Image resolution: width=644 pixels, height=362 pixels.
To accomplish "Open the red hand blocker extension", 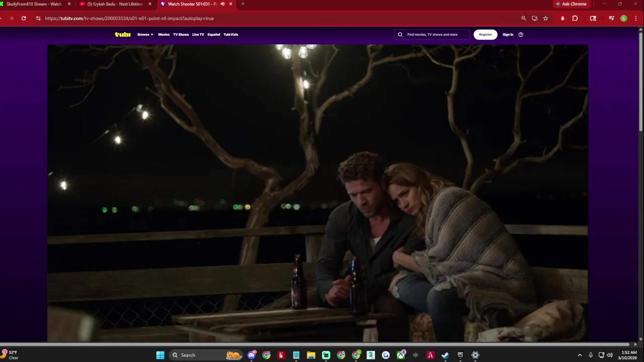I will click(x=562, y=18).
